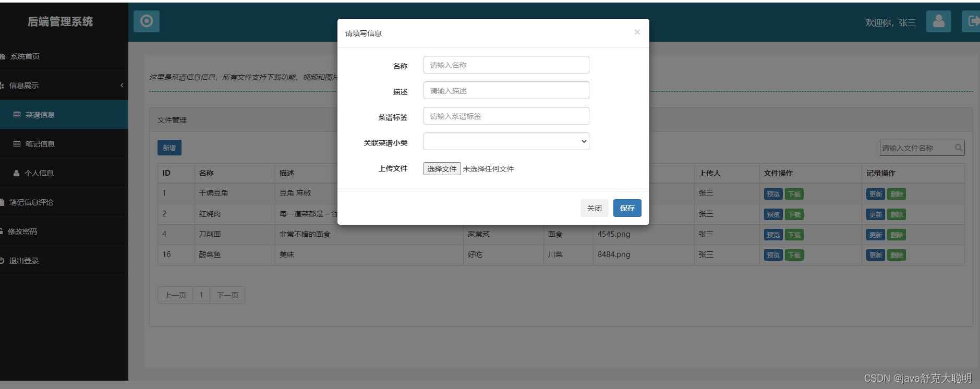This screenshot has height=389, width=980.
Task: Open 系统首页 in sidebar
Action: (x=64, y=56)
